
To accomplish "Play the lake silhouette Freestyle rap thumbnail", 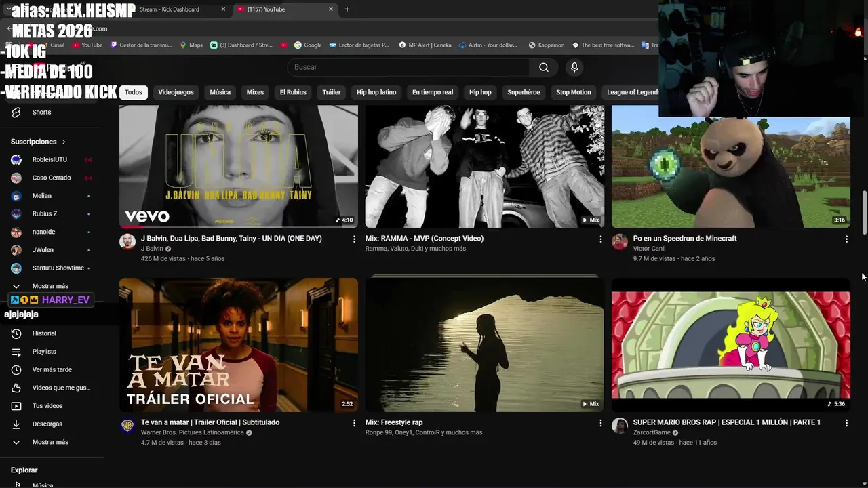I will pos(485,344).
